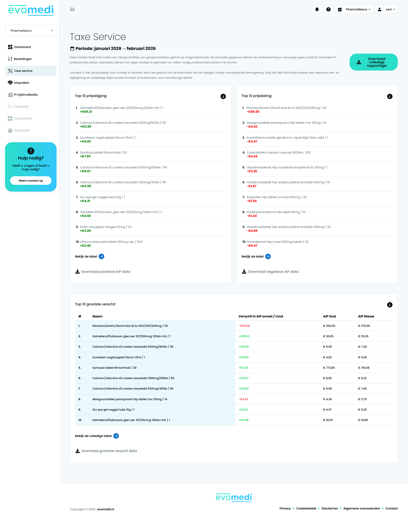
Task: Open notifications bell icon
Action: click(x=317, y=10)
